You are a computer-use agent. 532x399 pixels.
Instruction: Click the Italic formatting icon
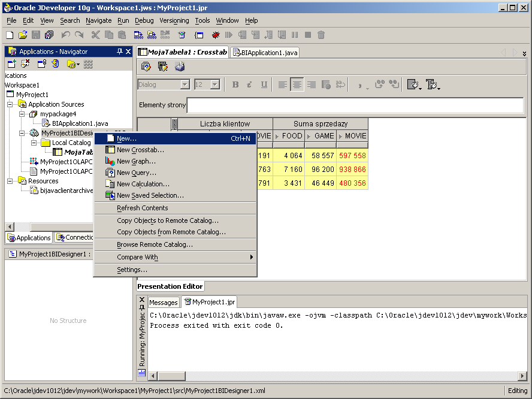pyautogui.click(x=249, y=84)
